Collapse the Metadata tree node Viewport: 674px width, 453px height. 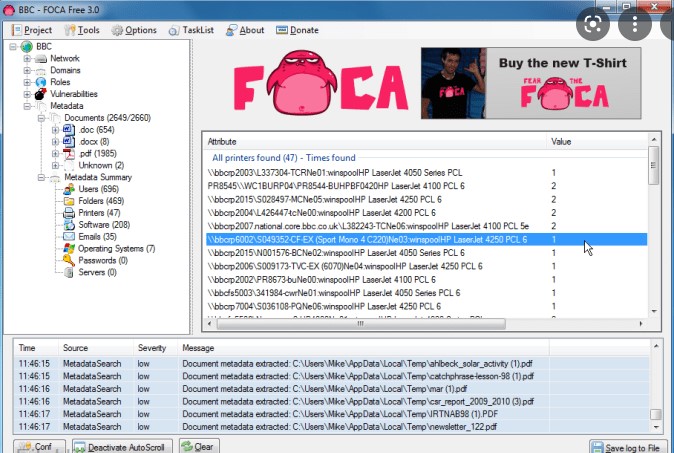point(27,106)
